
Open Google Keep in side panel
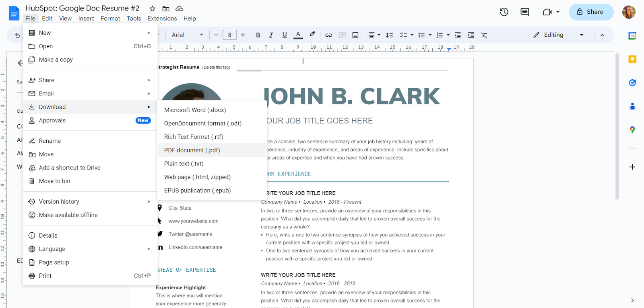click(x=632, y=59)
